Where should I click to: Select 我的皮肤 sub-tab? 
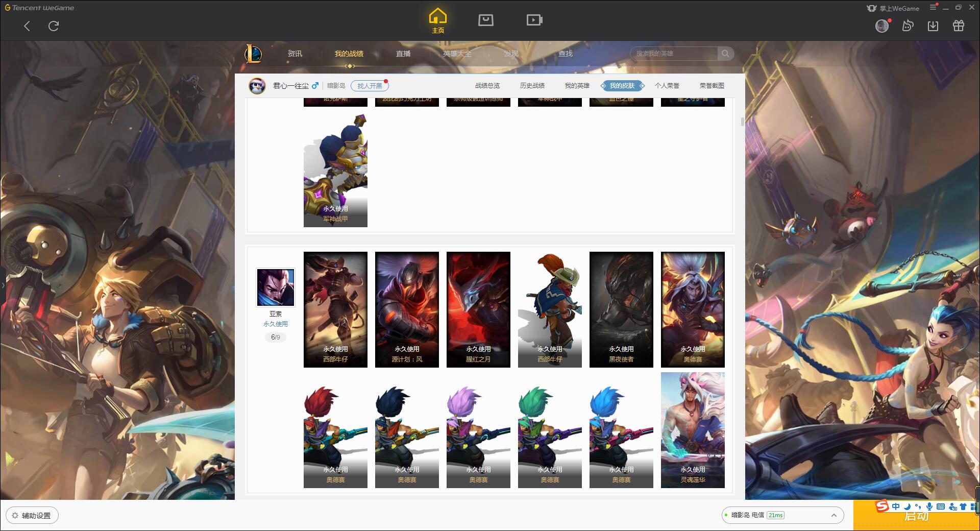[x=622, y=86]
